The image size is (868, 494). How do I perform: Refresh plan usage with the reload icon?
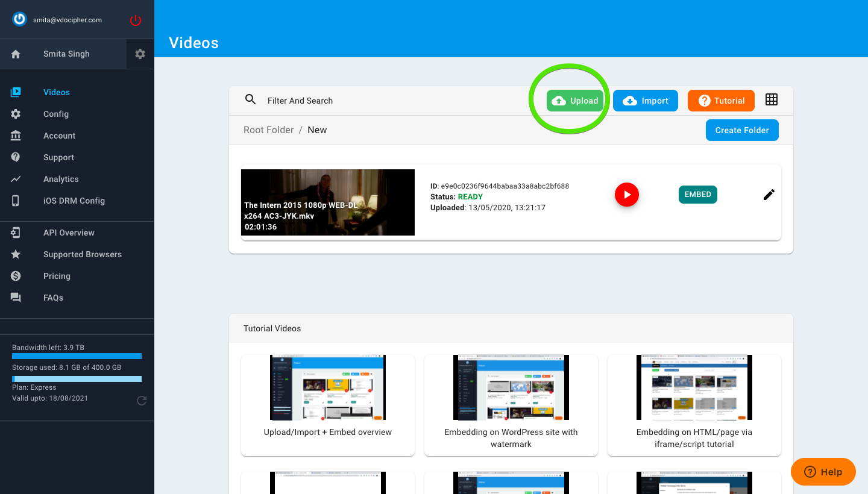142,400
